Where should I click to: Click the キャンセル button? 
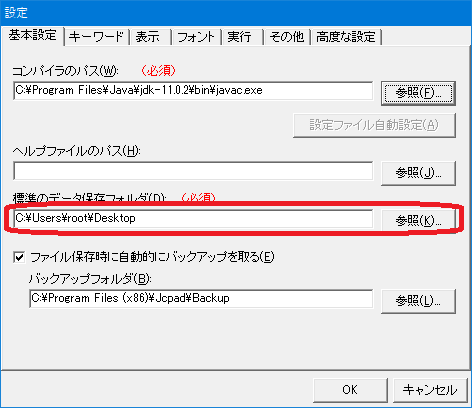coord(430,390)
